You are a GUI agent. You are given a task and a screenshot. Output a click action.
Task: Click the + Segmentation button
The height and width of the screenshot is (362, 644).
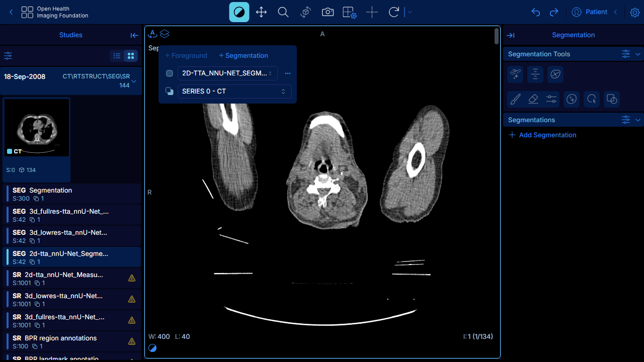pyautogui.click(x=244, y=56)
